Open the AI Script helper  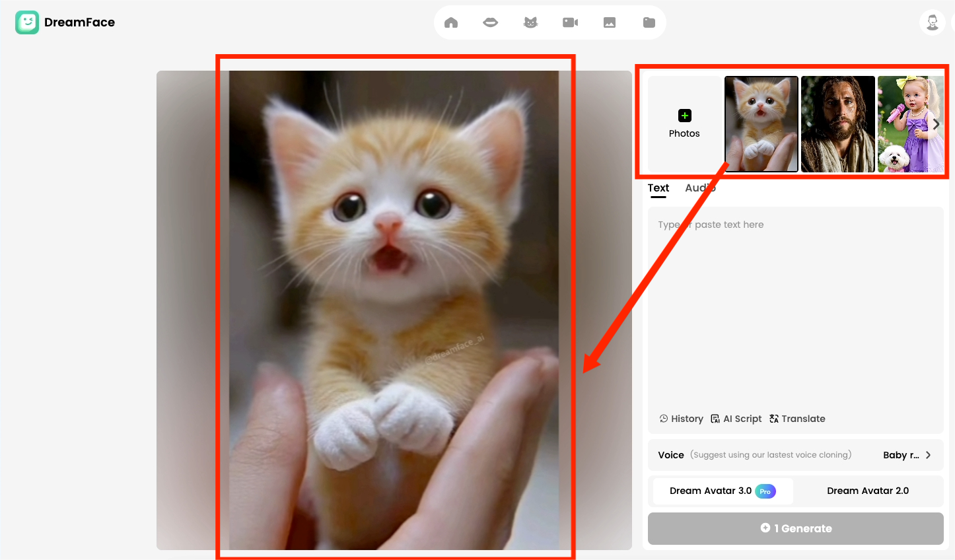point(736,419)
